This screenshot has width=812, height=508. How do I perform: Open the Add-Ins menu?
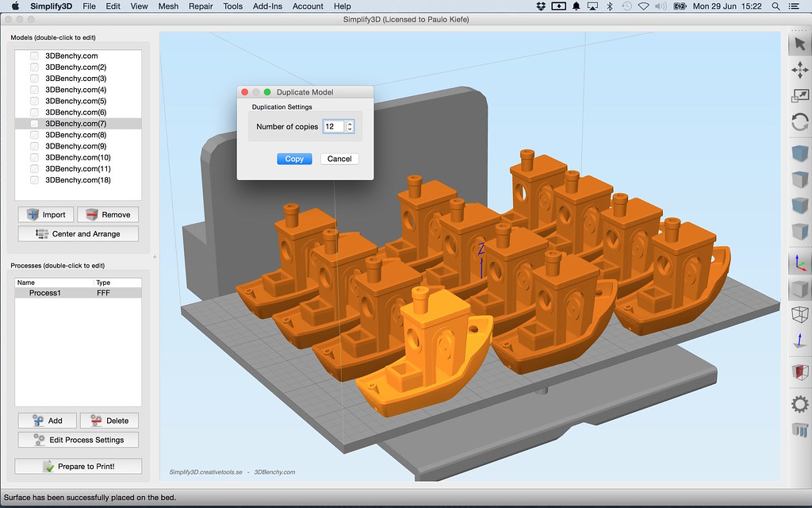[x=268, y=6]
